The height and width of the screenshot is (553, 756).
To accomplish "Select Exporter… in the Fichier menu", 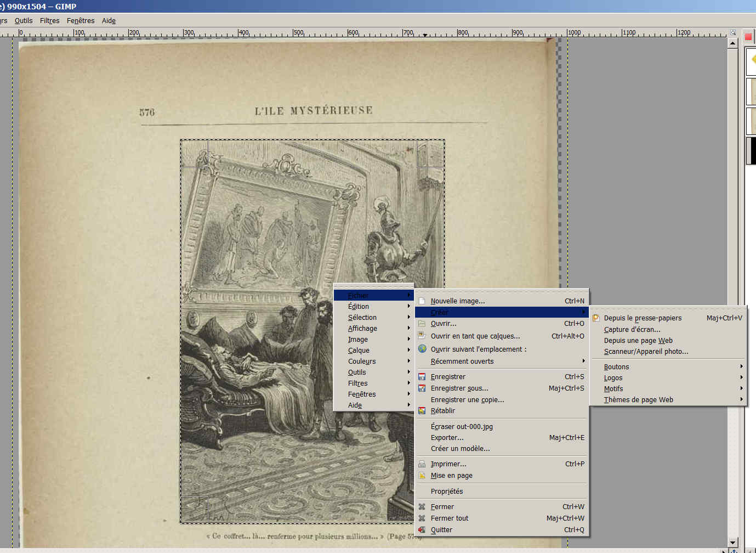I will [447, 438].
